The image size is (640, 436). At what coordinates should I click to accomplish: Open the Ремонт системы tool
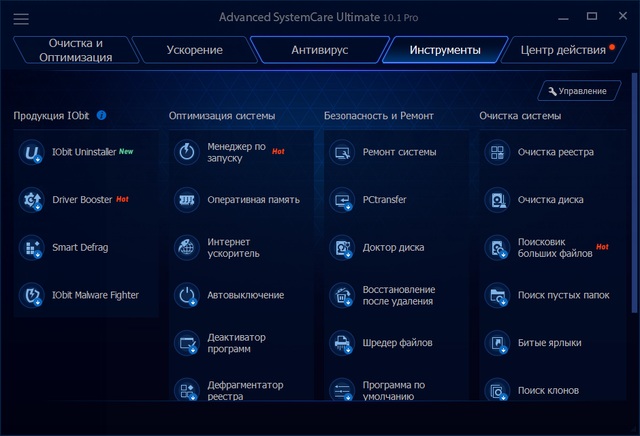[x=398, y=153]
